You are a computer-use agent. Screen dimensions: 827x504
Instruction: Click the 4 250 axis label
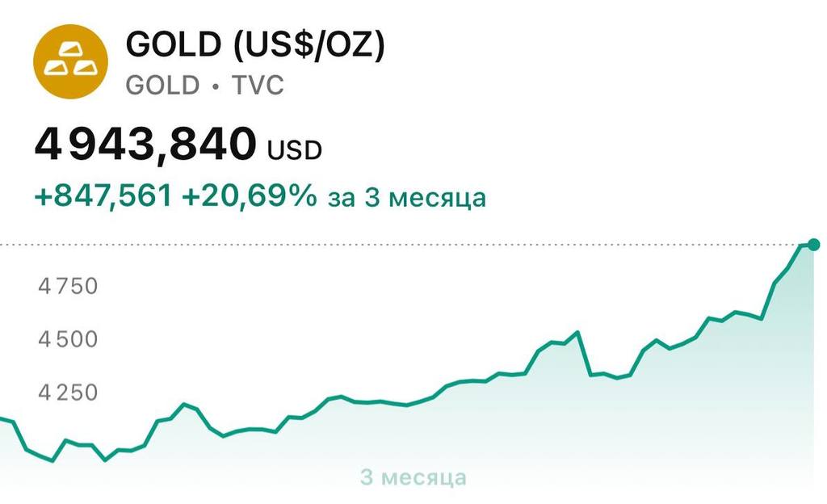click(x=68, y=392)
